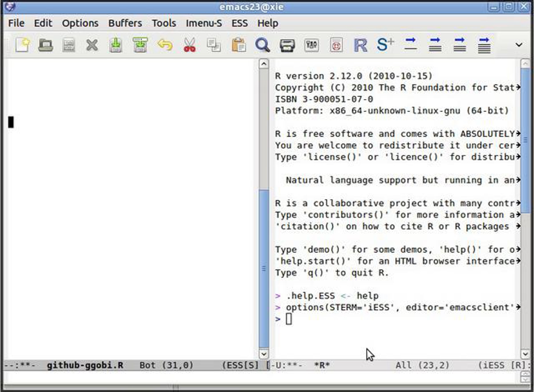The height and width of the screenshot is (392, 534).
Task: Click the R console's blue scrollbar thumb
Action: click(525, 141)
